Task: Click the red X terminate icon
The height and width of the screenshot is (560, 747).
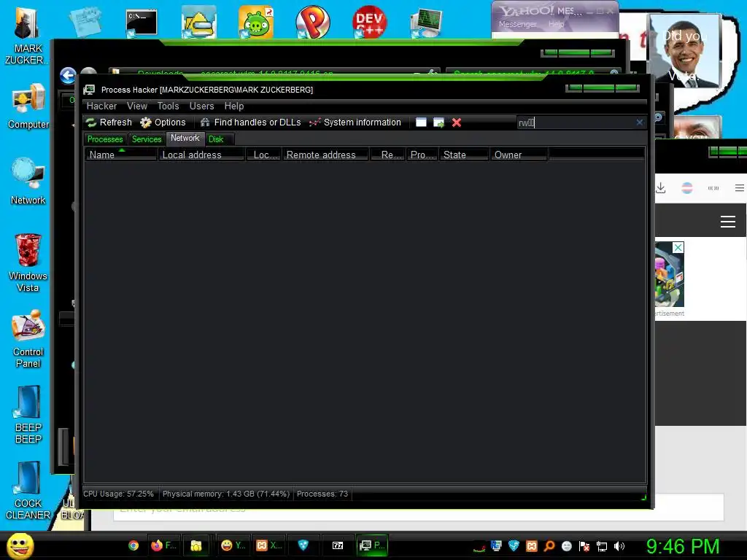Action: click(457, 122)
